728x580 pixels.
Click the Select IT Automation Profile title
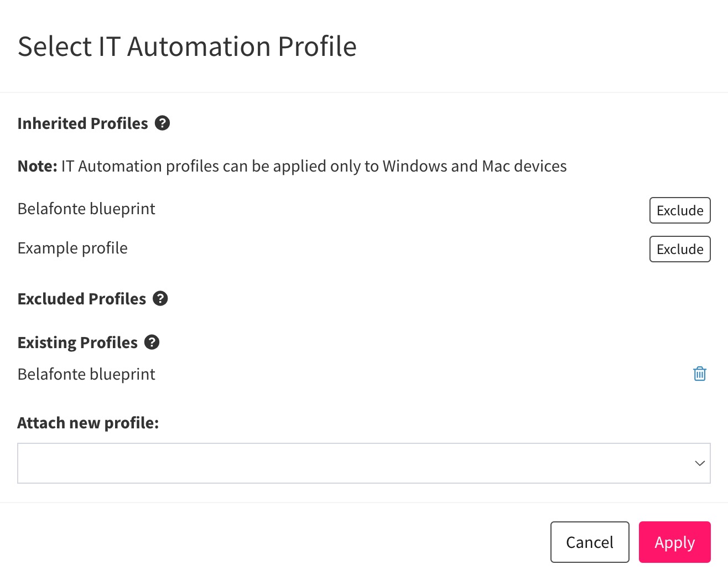tap(188, 46)
